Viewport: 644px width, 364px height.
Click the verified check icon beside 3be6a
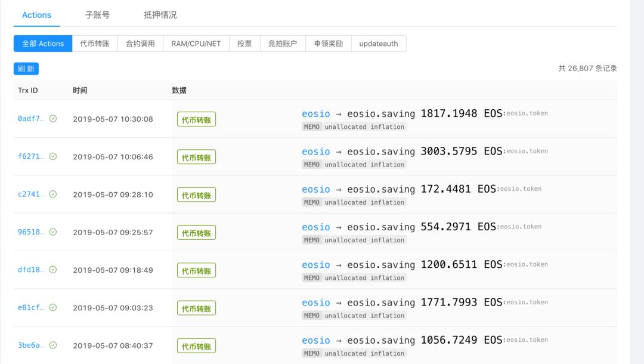[x=53, y=346]
